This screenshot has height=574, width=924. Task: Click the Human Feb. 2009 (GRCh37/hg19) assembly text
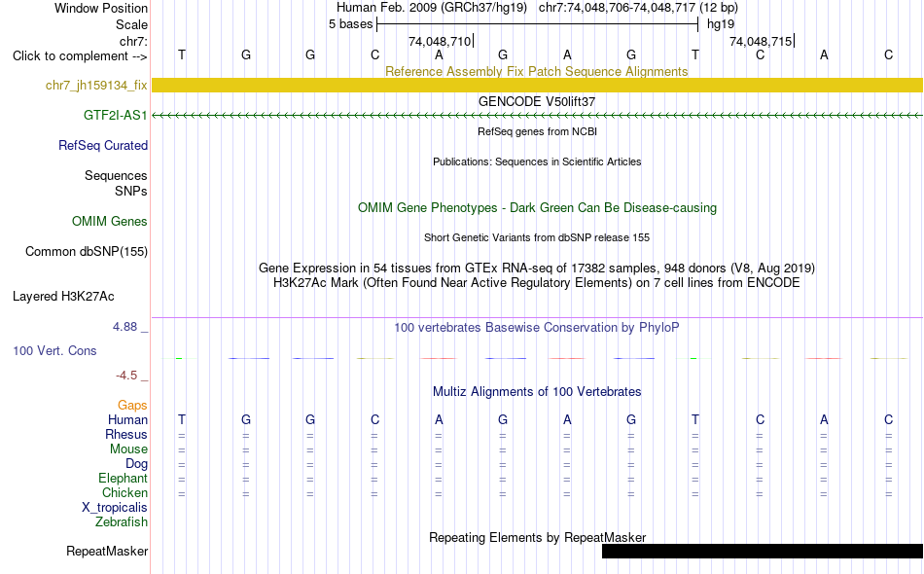tap(431, 8)
